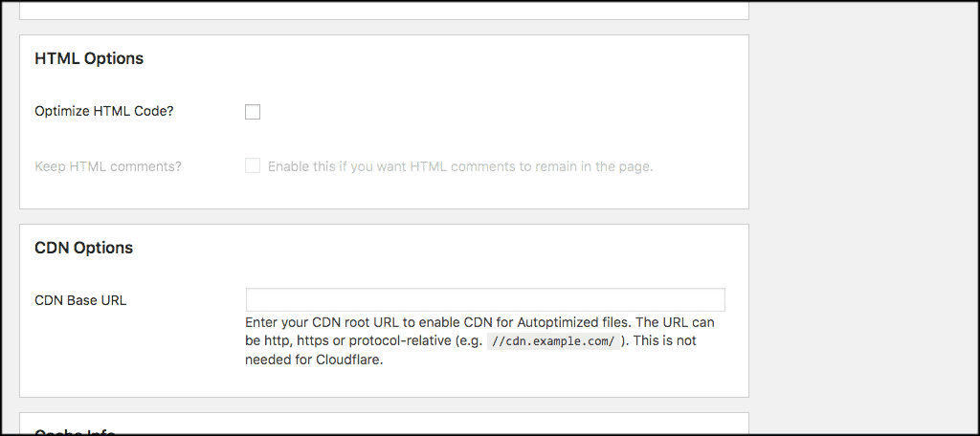Click the 'Keep HTML comments?' label
The image size is (980, 436).
(x=108, y=166)
